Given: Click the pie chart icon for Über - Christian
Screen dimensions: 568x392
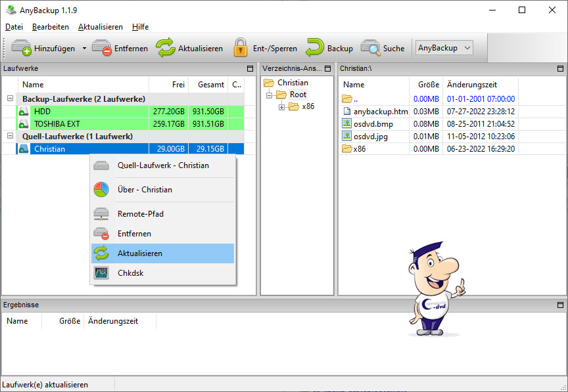Looking at the screenshot, I should point(101,190).
